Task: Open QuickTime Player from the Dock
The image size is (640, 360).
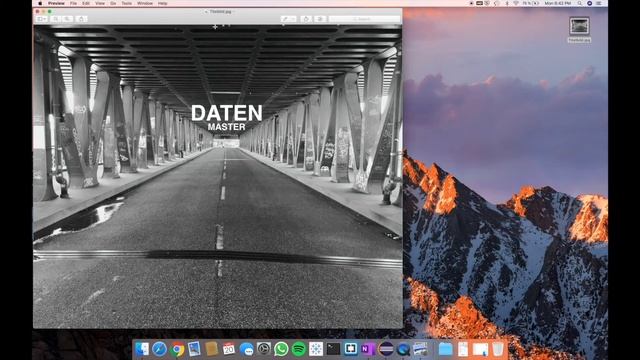Action: pos(403,349)
